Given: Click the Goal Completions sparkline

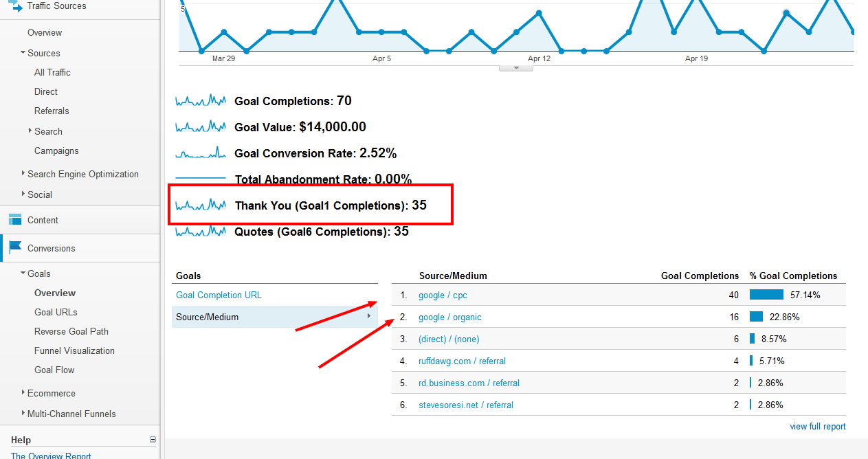Looking at the screenshot, I should 201,101.
